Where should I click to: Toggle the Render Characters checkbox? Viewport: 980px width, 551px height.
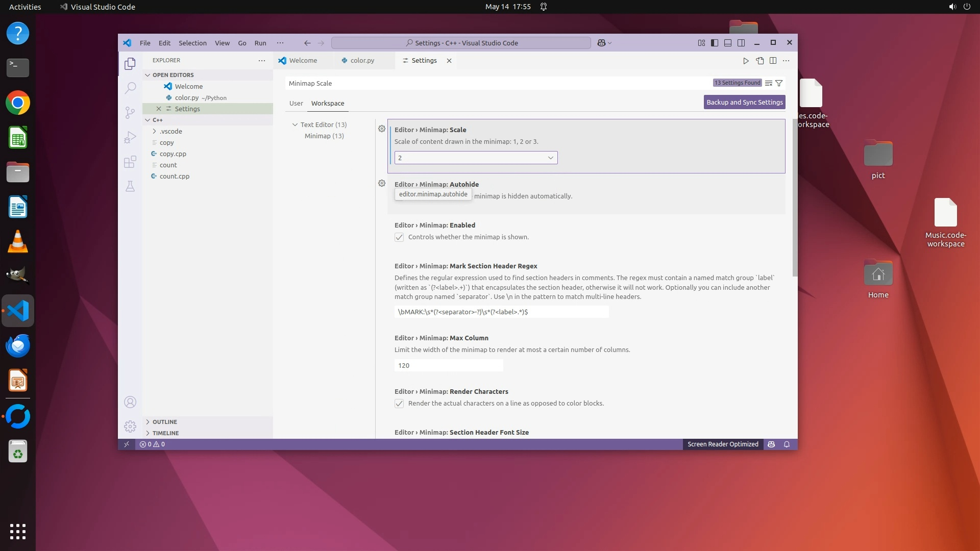[399, 404]
